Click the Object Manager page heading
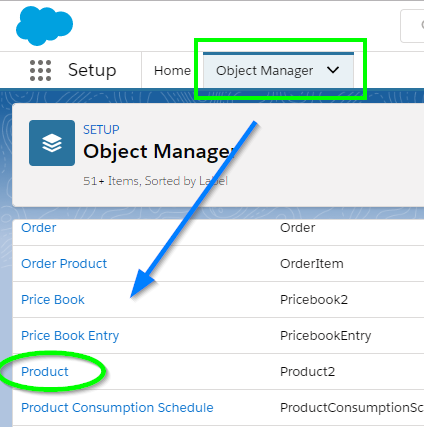This screenshot has width=424, height=427. 159,152
